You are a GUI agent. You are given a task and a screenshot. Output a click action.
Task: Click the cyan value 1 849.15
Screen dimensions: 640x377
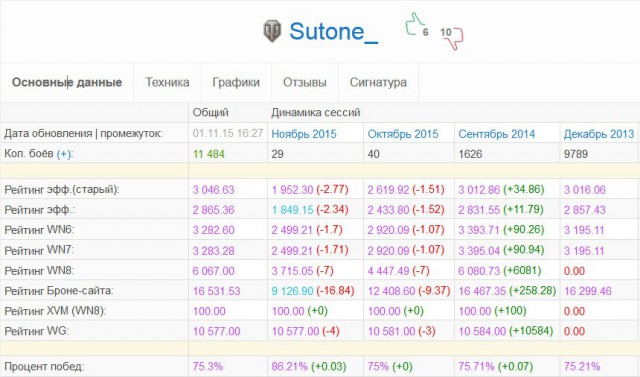click(x=292, y=210)
